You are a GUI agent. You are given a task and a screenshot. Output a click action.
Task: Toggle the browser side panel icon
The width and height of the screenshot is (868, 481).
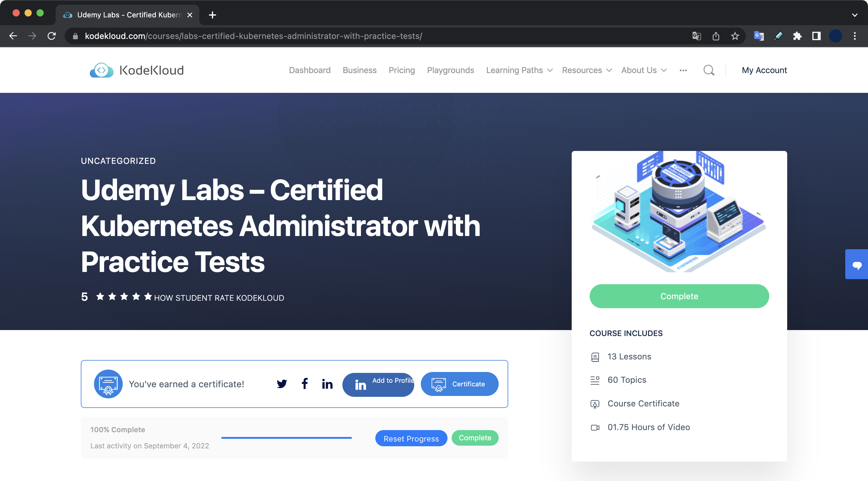point(817,36)
